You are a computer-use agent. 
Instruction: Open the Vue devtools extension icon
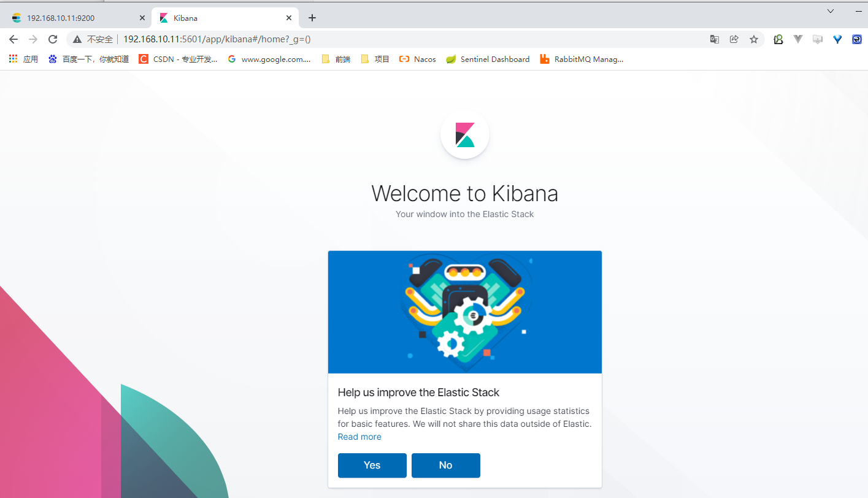pyautogui.click(x=798, y=39)
